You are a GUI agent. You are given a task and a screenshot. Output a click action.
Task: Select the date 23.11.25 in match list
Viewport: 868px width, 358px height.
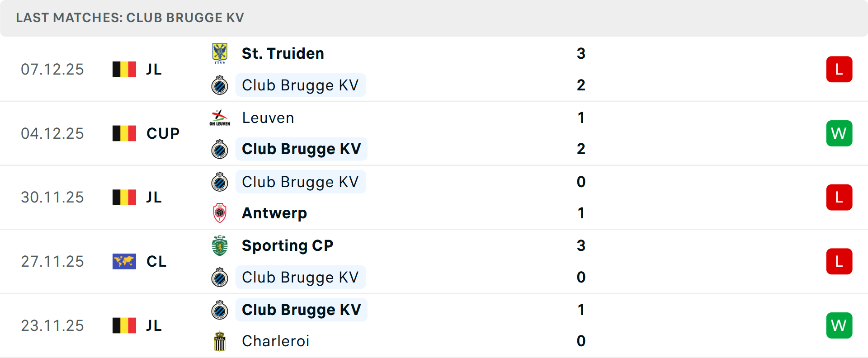(52, 325)
